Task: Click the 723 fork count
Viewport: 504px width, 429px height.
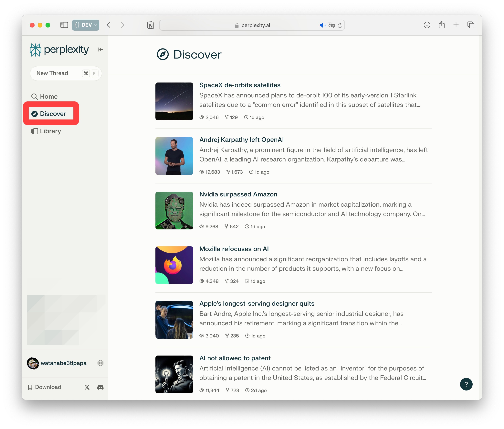Action: coord(232,390)
